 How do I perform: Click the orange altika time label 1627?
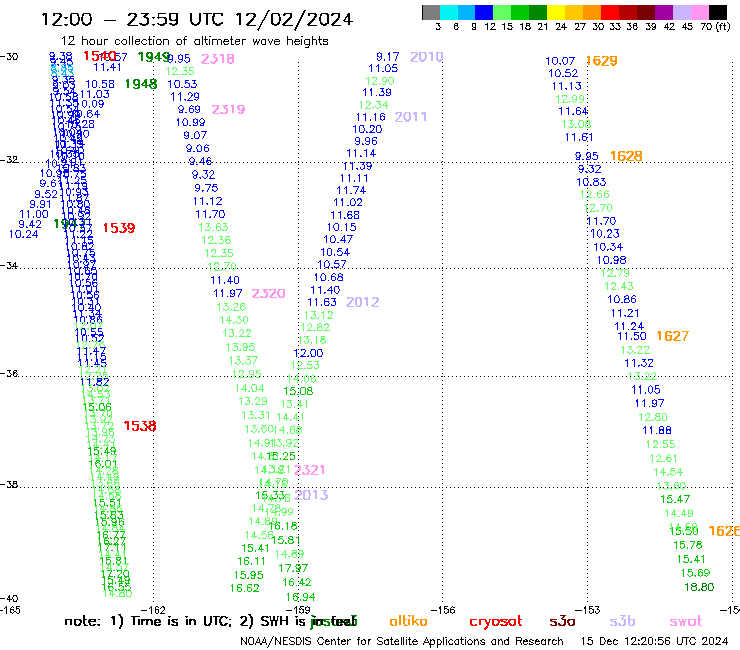(673, 336)
